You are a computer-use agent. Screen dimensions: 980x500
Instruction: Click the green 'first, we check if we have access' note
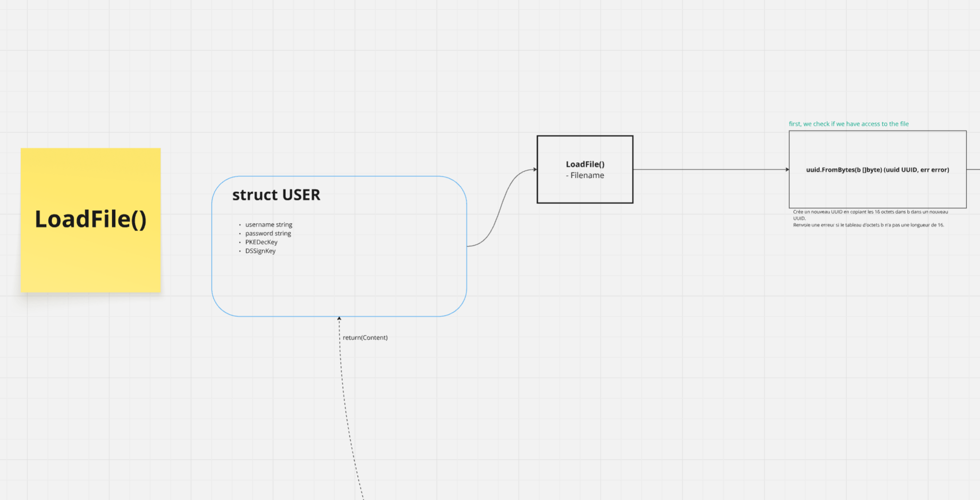point(849,124)
